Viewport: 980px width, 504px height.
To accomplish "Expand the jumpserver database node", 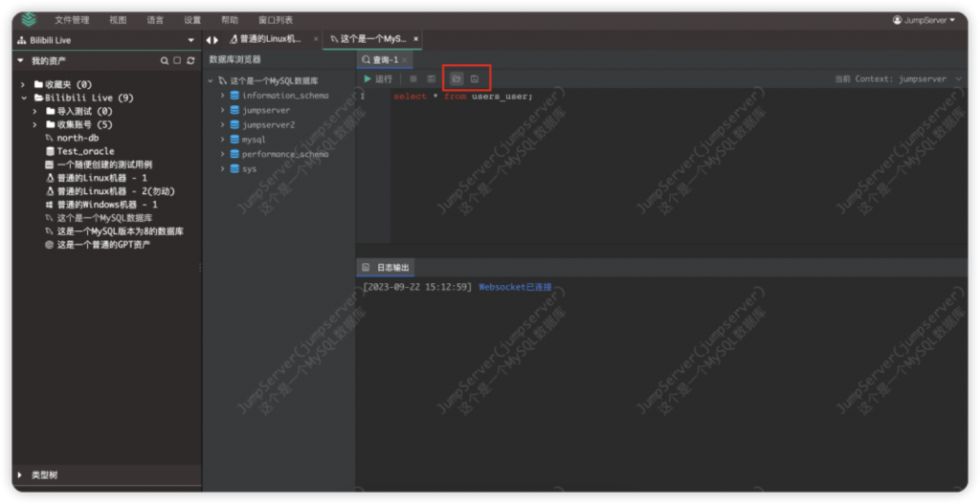I will point(222,110).
